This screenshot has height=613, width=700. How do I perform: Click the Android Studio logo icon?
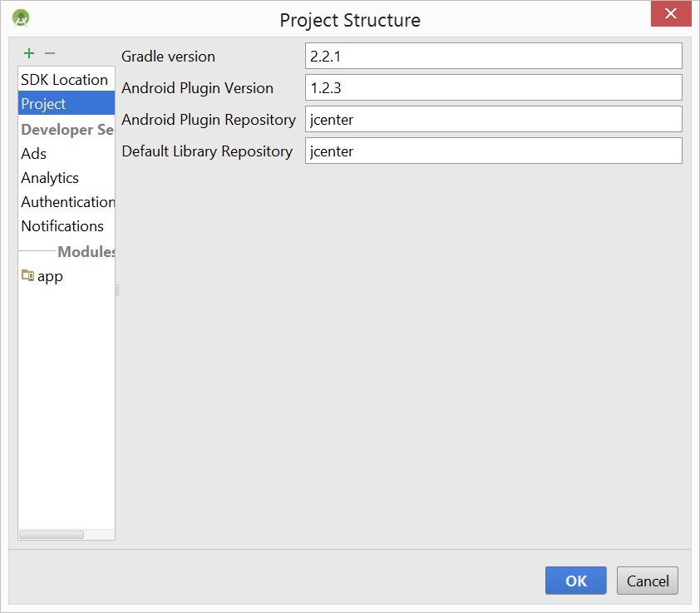coord(21,18)
